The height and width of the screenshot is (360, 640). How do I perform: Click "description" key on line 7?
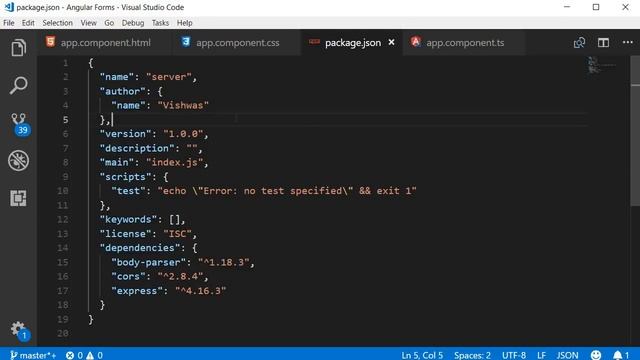pos(137,148)
